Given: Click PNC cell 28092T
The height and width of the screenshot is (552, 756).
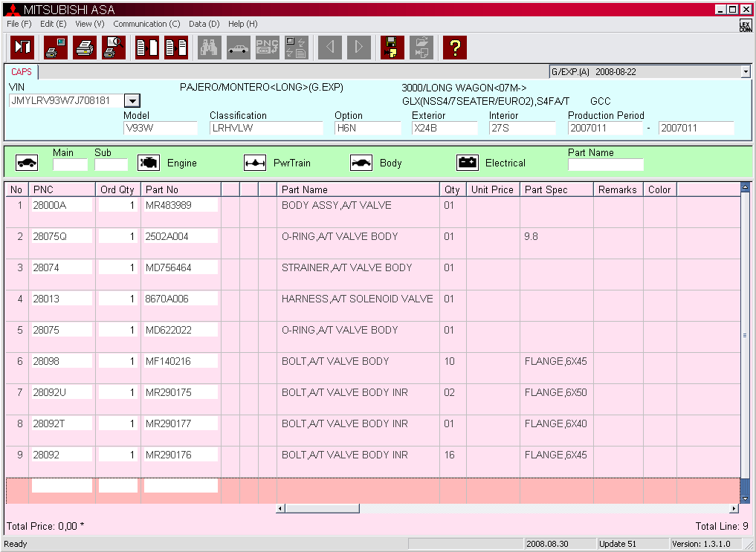Looking at the screenshot, I should coord(62,424).
